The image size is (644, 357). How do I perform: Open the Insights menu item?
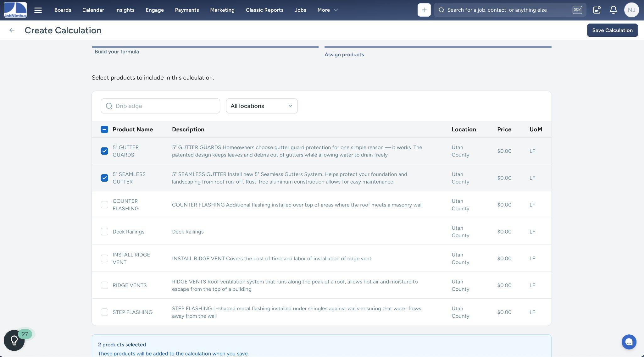pyautogui.click(x=125, y=10)
